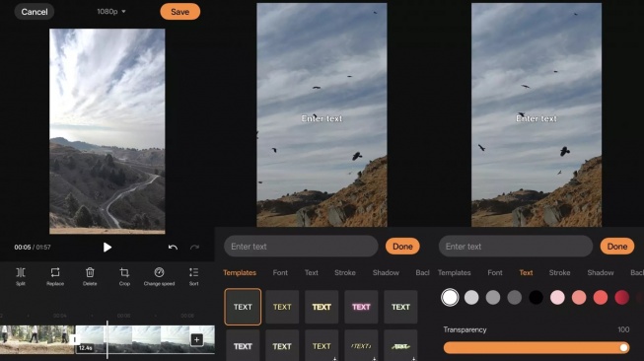Delete the selected clip
Viewport: 644px width, 361px height.
[90, 276]
